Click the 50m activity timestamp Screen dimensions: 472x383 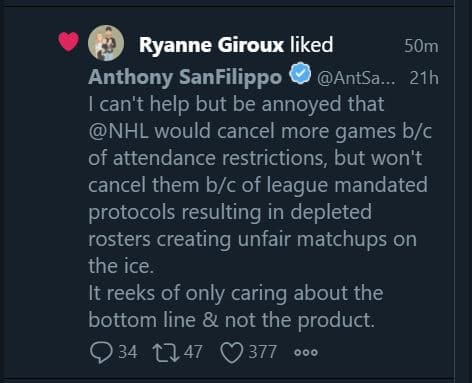tap(421, 46)
